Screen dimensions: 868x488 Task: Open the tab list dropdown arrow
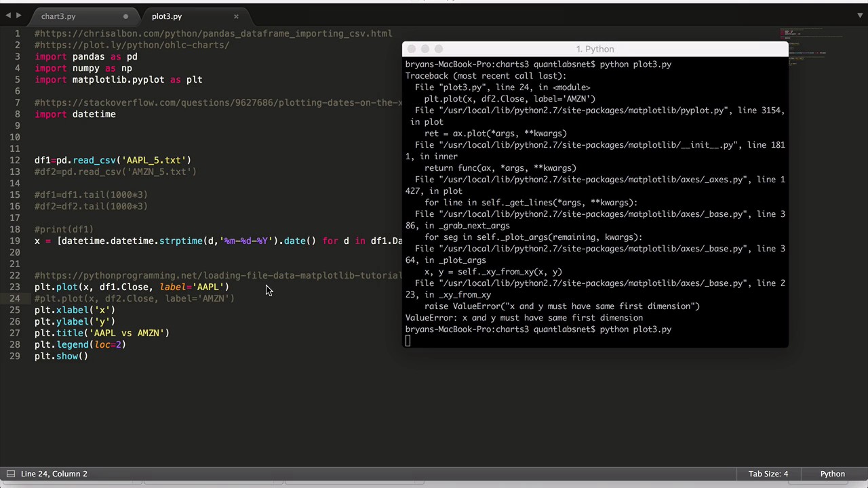[x=859, y=16]
